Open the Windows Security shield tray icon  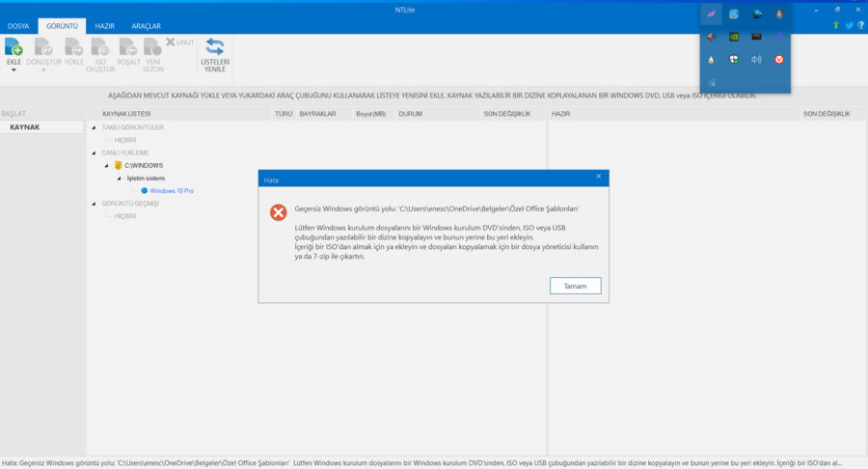(x=734, y=59)
